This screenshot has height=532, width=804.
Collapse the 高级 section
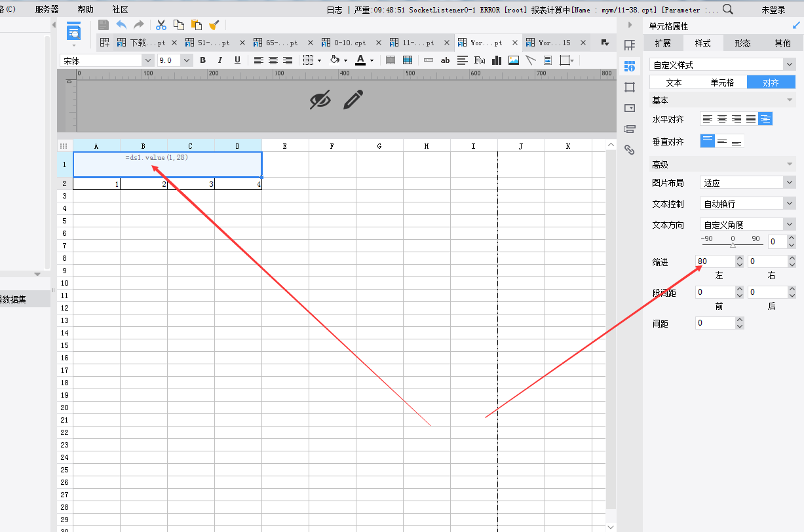click(x=789, y=164)
